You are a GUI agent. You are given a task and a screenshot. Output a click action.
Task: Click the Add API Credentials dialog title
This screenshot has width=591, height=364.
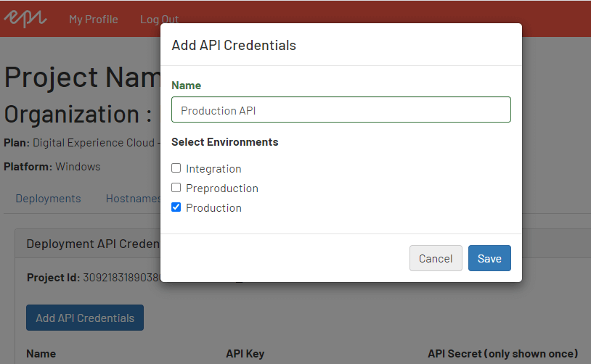(x=234, y=45)
